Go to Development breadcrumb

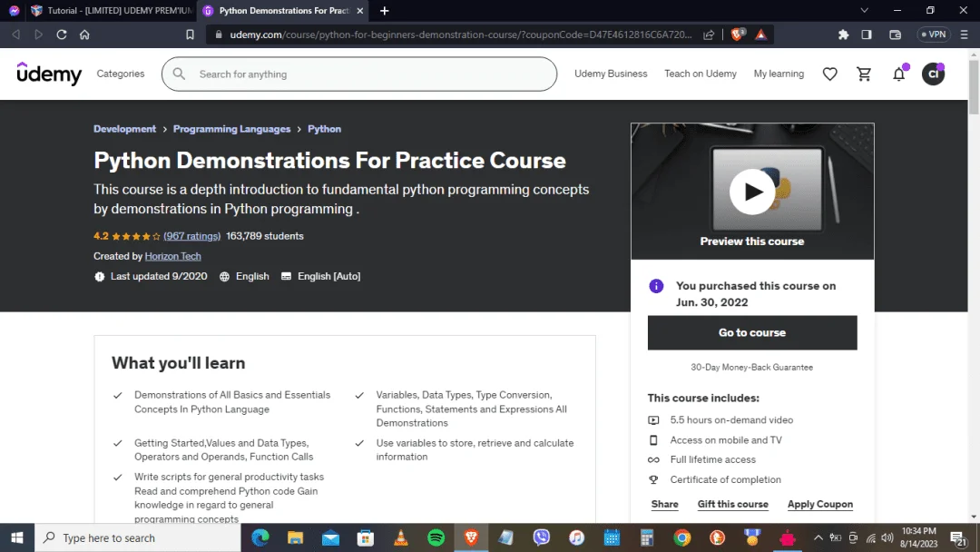coord(124,129)
